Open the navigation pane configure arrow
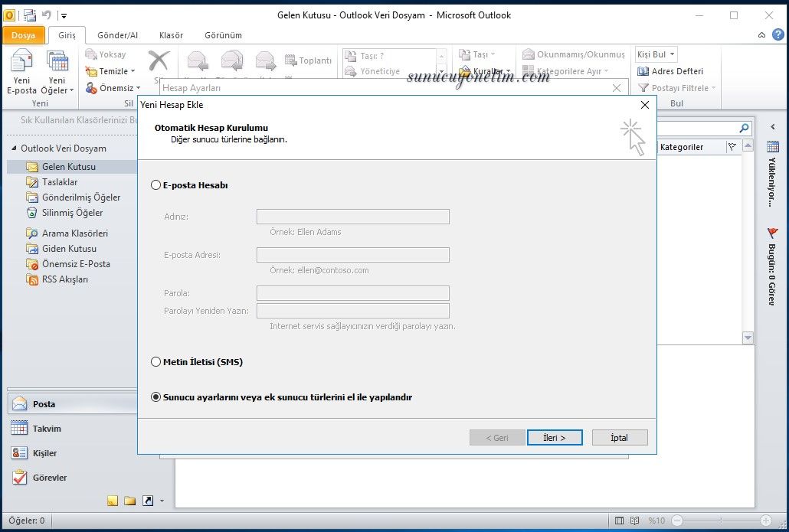789x532 pixels. [162, 501]
